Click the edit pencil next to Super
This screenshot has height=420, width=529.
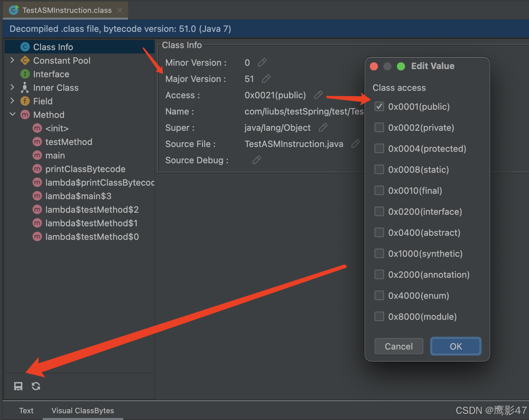pos(323,127)
